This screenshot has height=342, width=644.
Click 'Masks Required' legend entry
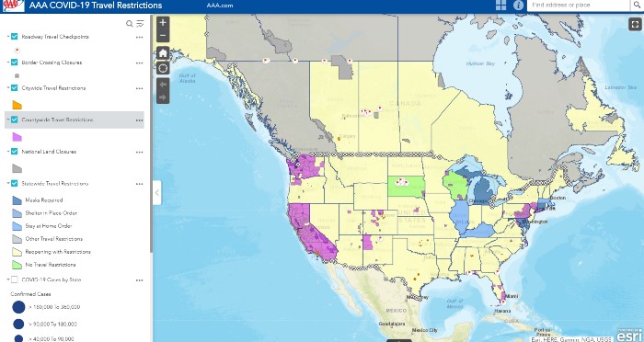point(44,200)
